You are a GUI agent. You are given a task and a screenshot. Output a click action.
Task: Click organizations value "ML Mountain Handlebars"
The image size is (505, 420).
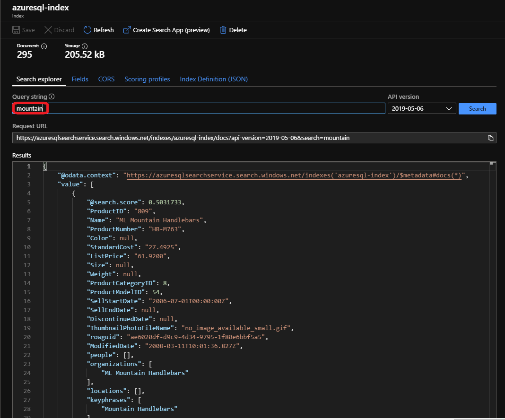145,373
